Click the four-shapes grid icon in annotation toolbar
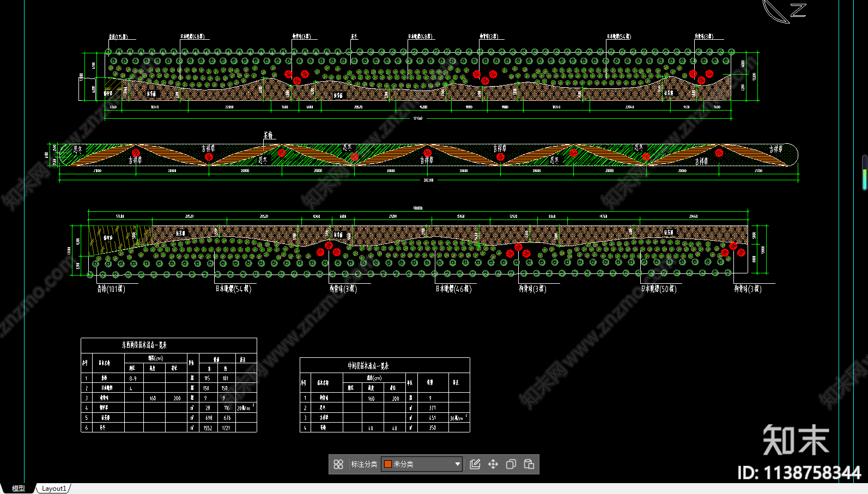Viewport: 868px width, 494px height. click(338, 464)
